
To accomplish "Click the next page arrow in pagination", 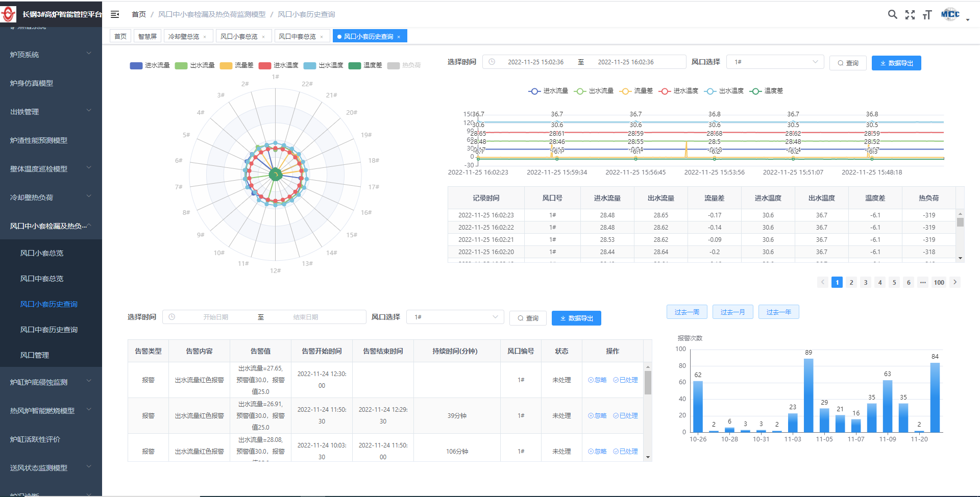I will [955, 282].
